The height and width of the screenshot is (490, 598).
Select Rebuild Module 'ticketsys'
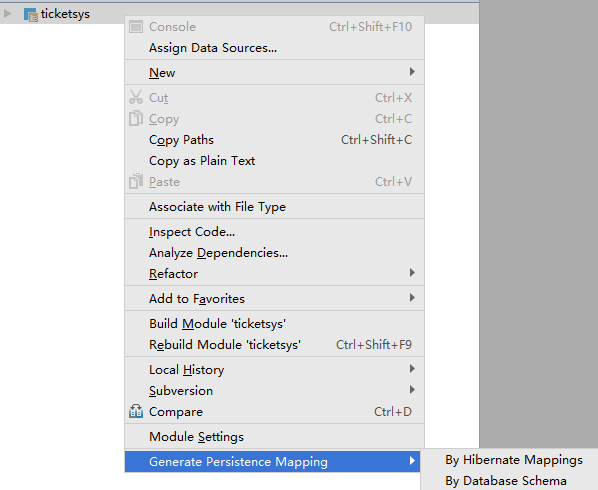point(274,344)
